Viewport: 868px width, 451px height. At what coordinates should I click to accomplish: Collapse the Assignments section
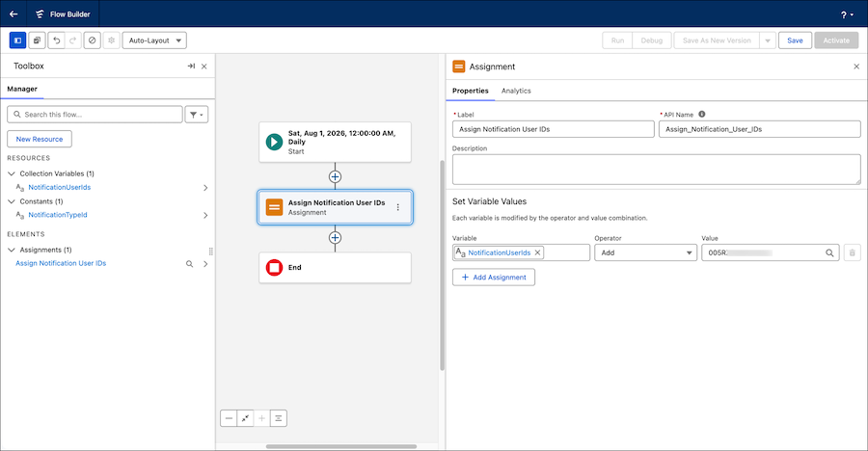coord(11,251)
